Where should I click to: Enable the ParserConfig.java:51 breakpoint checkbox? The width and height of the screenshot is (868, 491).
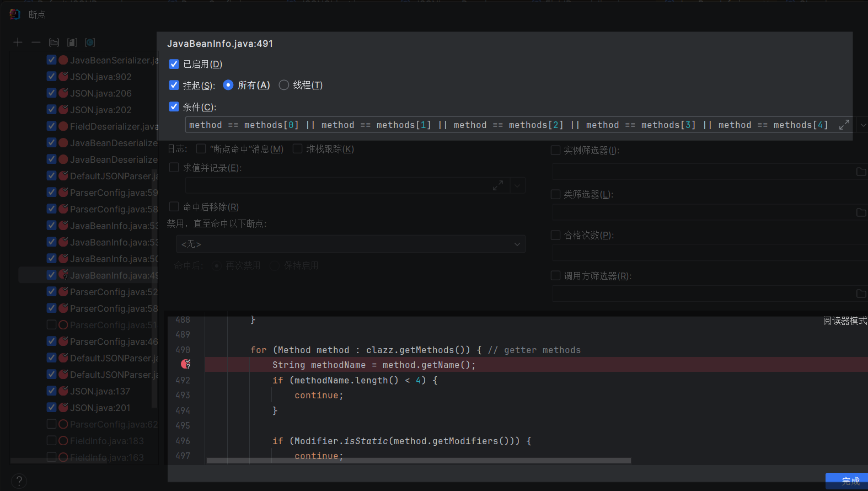tap(52, 324)
